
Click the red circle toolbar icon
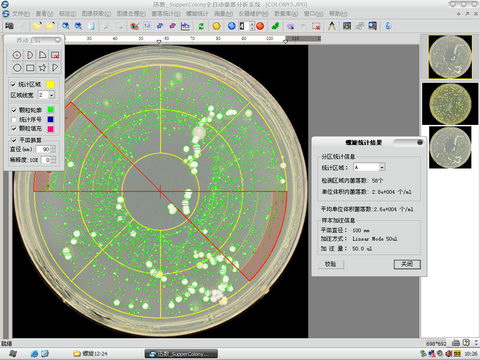click(x=260, y=26)
